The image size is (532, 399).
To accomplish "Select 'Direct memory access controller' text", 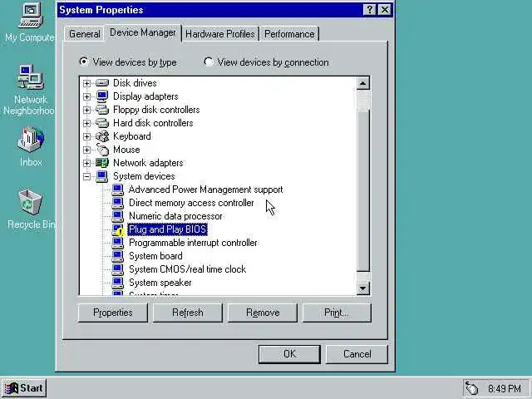I will [x=191, y=203].
